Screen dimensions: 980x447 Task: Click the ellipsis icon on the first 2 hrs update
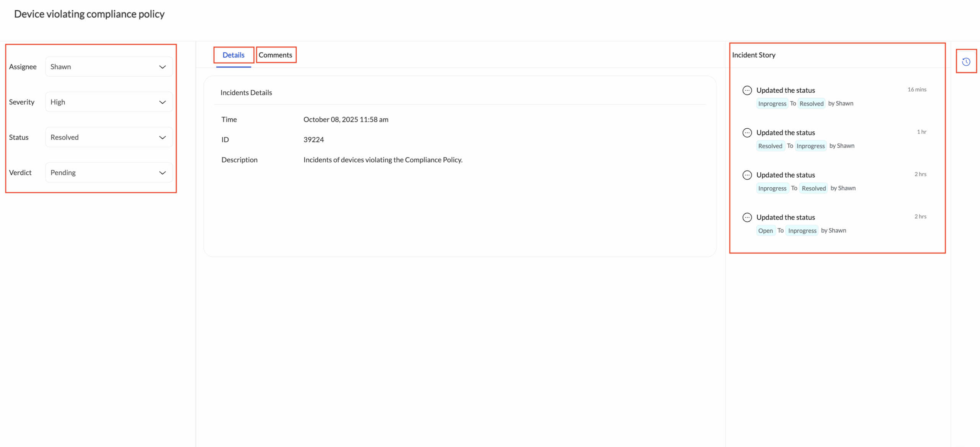(747, 175)
